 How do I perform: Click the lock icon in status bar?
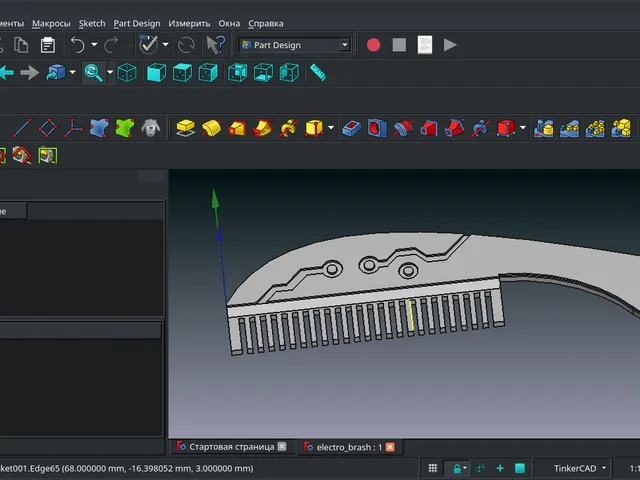[x=459, y=468]
